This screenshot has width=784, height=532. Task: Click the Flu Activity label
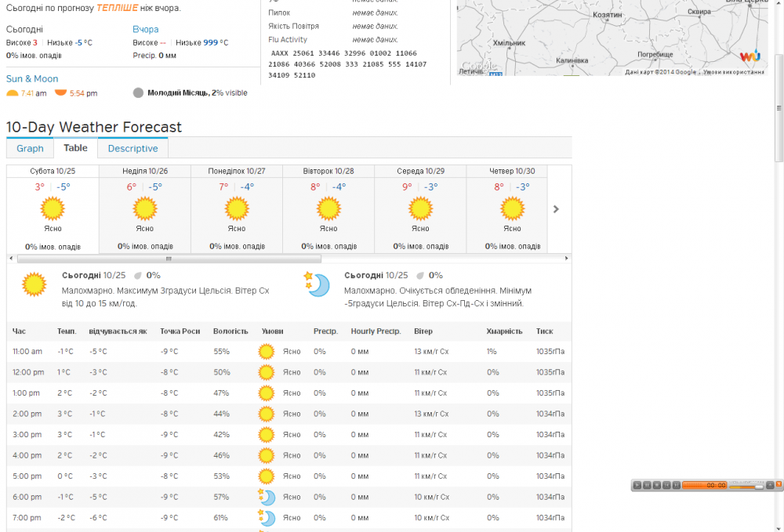[x=288, y=39]
